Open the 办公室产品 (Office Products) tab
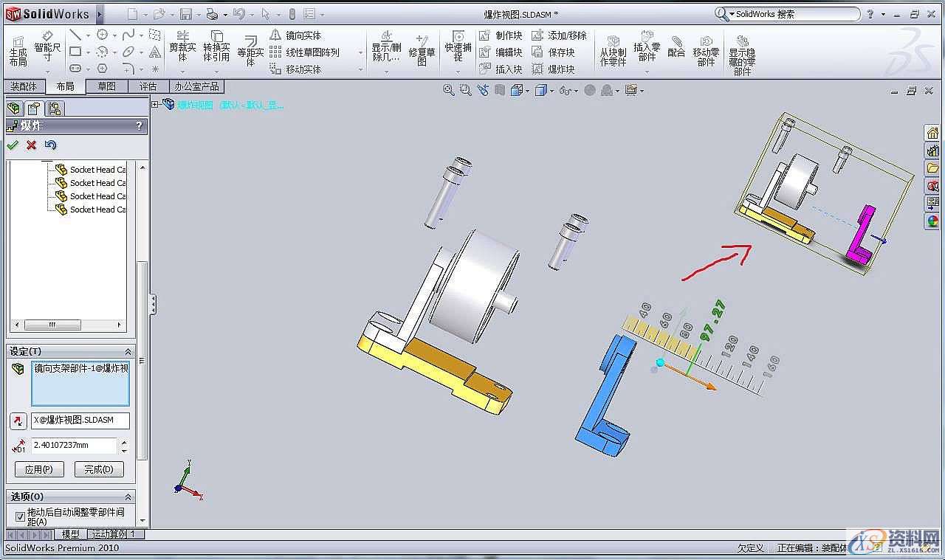945x560 pixels. pyautogui.click(x=196, y=86)
